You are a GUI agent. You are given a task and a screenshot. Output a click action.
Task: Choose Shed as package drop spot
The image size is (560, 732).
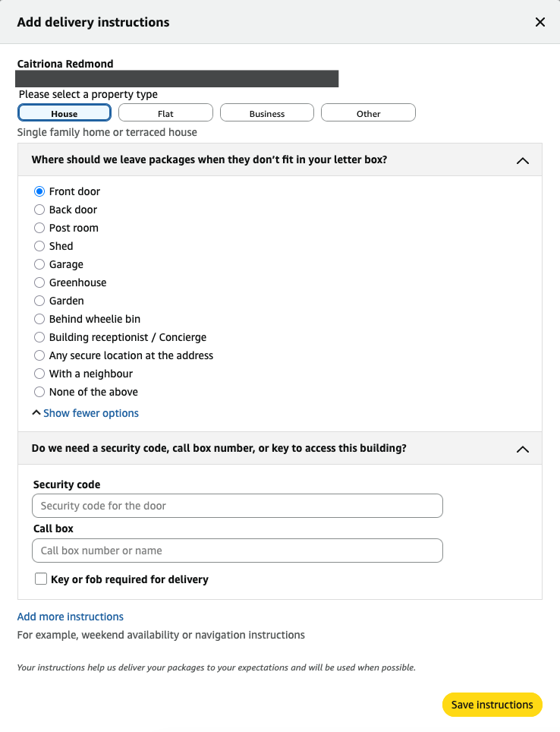(39, 245)
